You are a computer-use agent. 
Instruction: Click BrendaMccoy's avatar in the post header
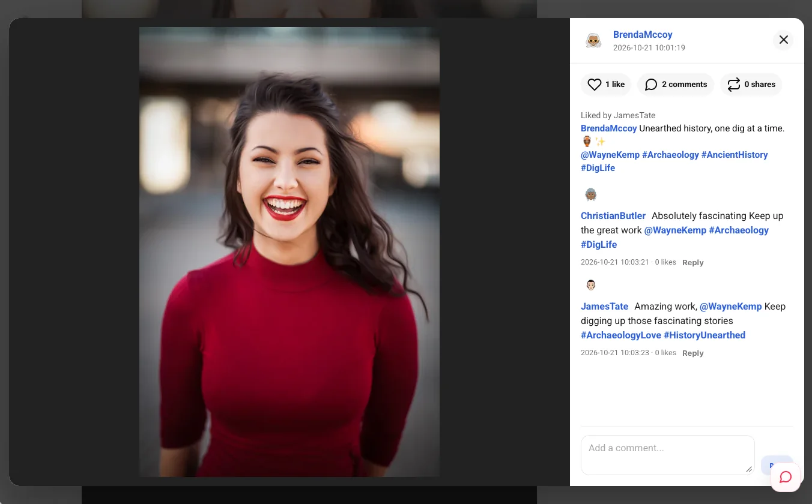click(593, 41)
